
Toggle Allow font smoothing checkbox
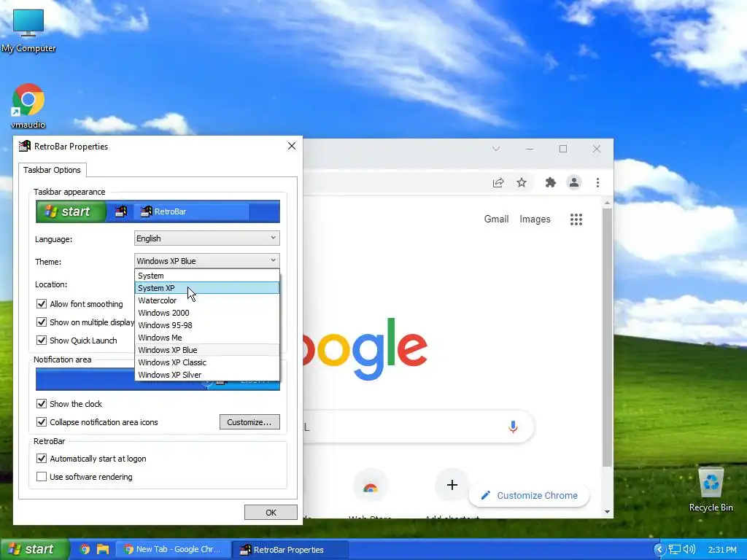point(42,304)
